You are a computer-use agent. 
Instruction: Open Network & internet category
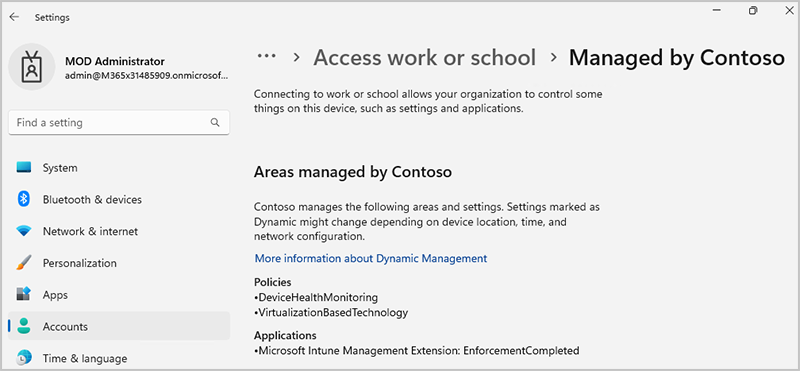click(119, 231)
